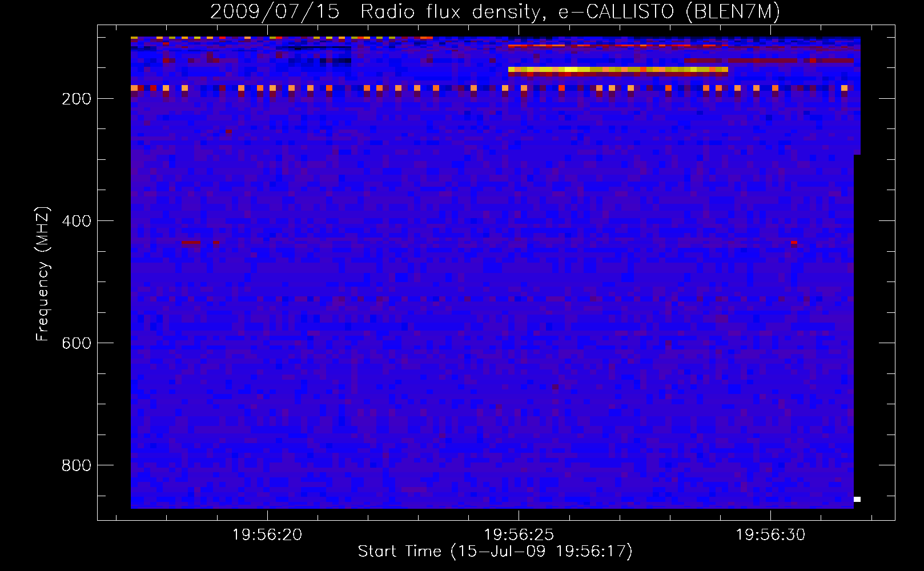Click the 600 frequency tick label

point(77,343)
